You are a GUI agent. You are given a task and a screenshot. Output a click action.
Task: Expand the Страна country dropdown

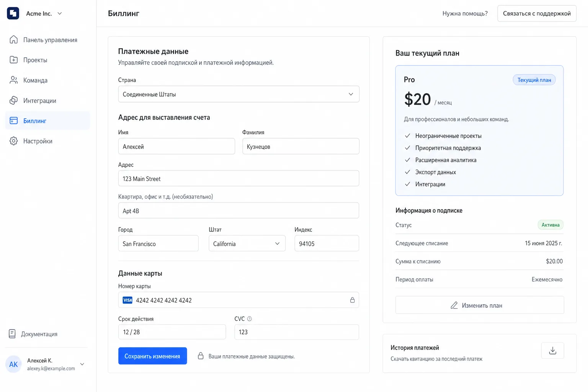point(238,94)
